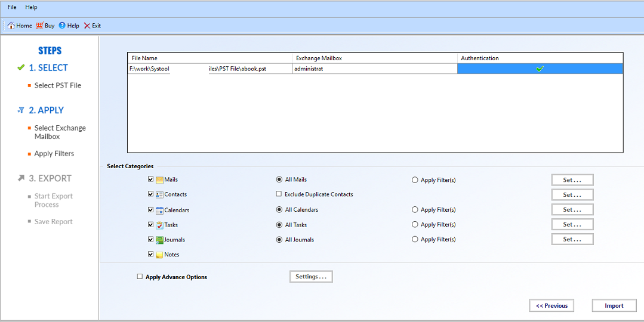Uncheck the Notes category checkbox
The image size is (644, 322).
click(151, 254)
